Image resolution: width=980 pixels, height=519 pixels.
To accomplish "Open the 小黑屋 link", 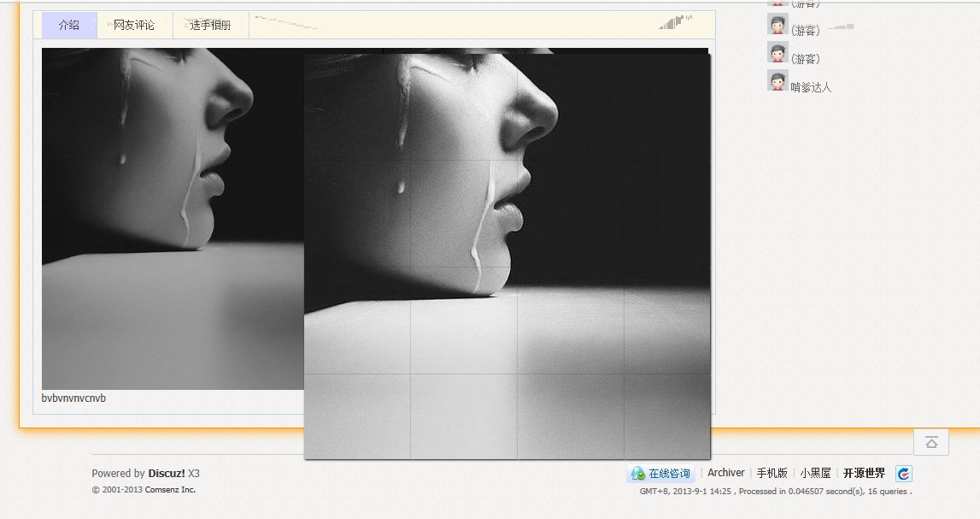I will point(815,473).
